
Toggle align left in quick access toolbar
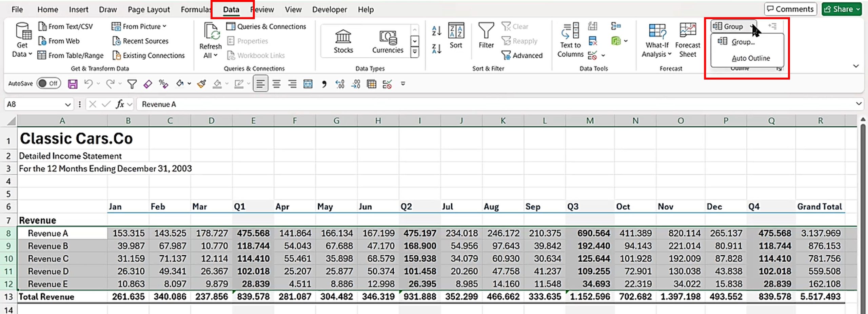click(260, 84)
